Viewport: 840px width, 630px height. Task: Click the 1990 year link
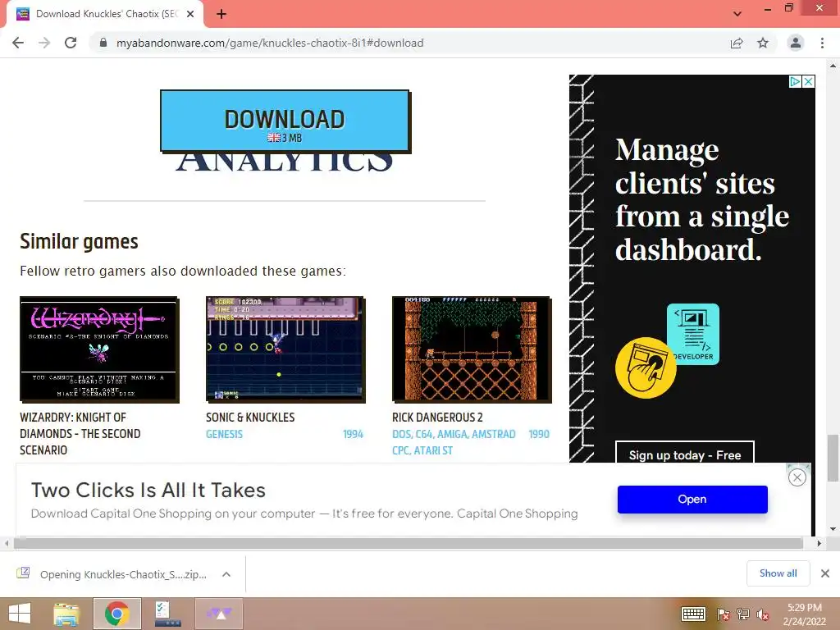coord(539,434)
